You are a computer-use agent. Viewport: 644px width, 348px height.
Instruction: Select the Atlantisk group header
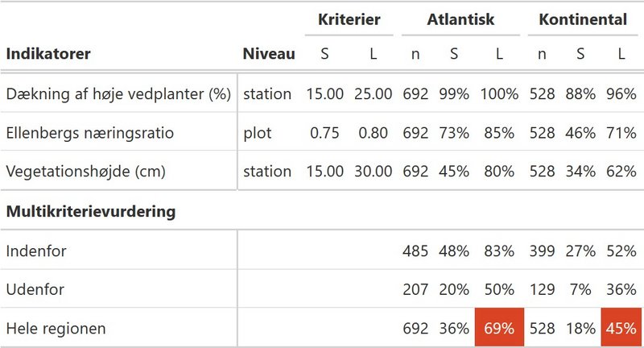460,19
